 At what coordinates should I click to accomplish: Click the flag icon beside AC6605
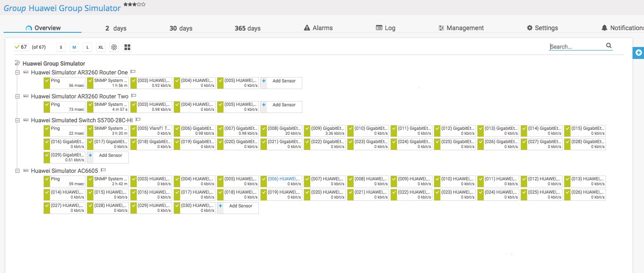(x=103, y=170)
